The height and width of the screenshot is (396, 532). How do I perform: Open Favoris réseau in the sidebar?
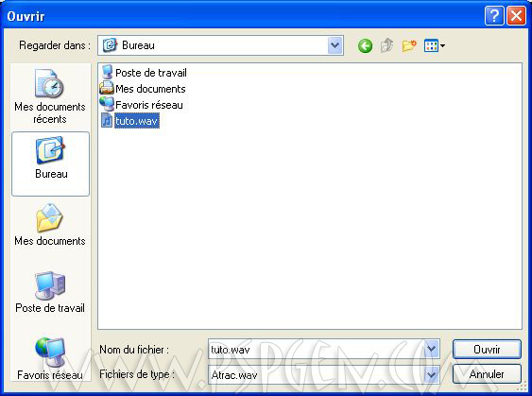click(x=50, y=359)
